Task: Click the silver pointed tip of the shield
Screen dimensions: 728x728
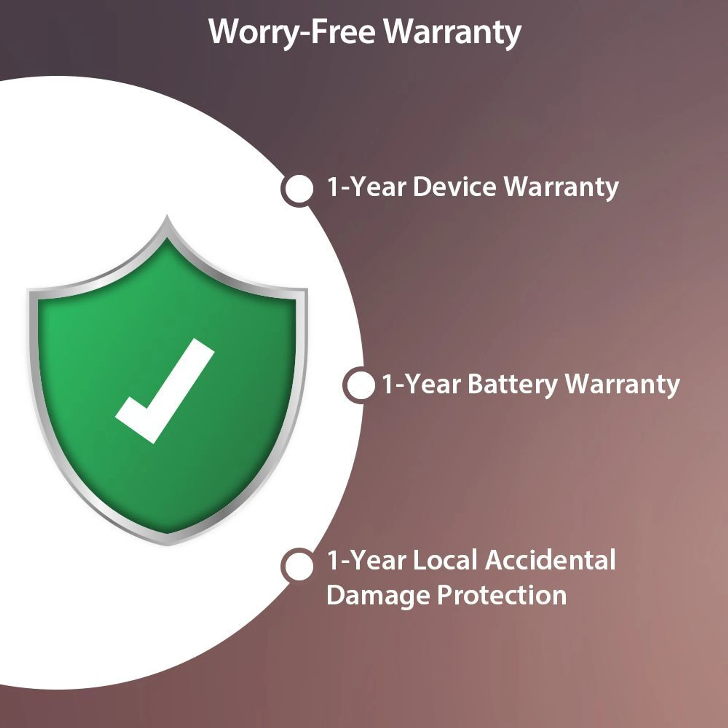Action: [167, 224]
